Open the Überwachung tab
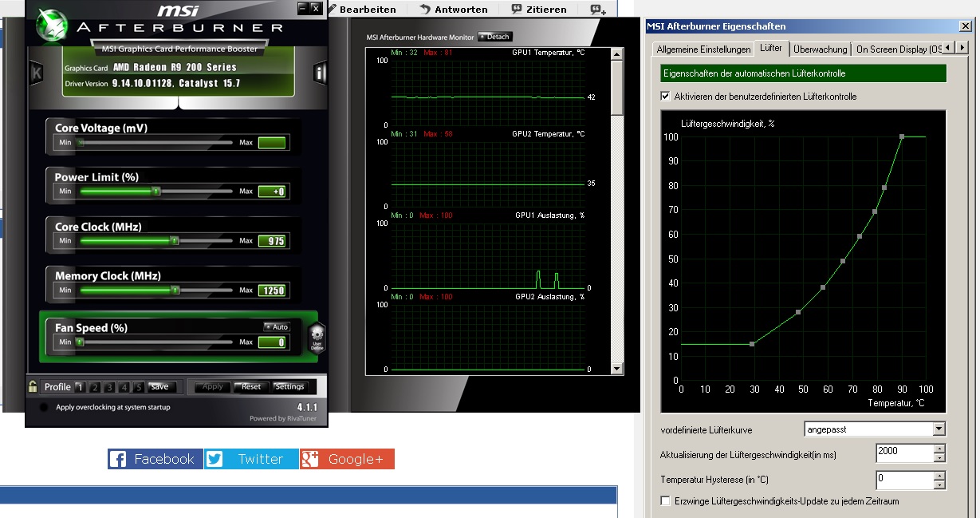This screenshot has height=518, width=980. [821, 49]
